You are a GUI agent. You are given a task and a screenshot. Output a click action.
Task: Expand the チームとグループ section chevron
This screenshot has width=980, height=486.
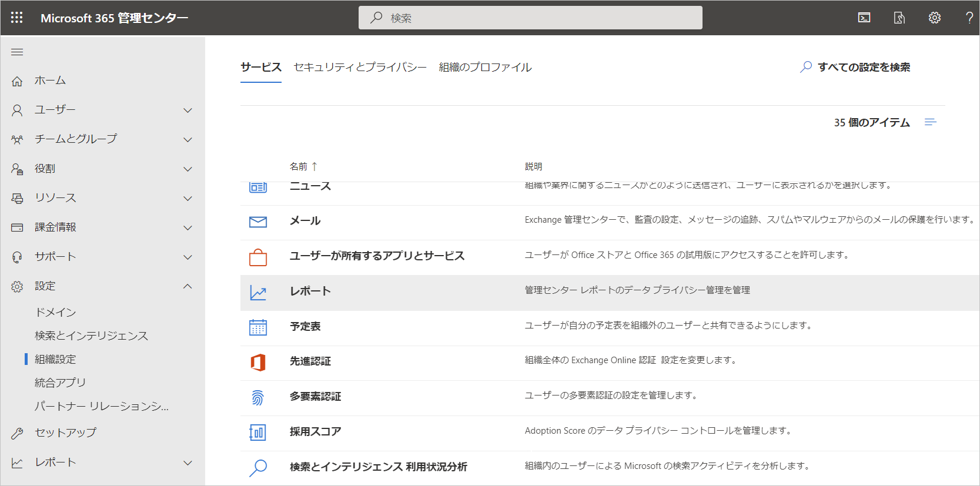tap(188, 139)
